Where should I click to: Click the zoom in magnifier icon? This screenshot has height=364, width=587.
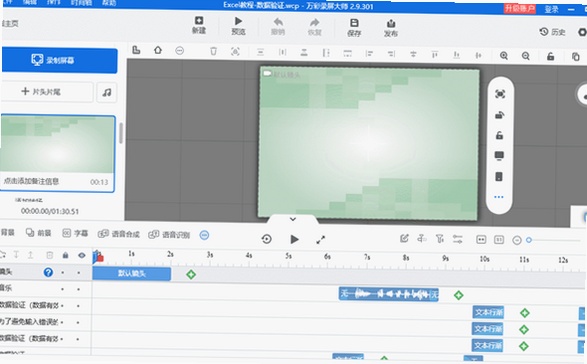click(504, 56)
